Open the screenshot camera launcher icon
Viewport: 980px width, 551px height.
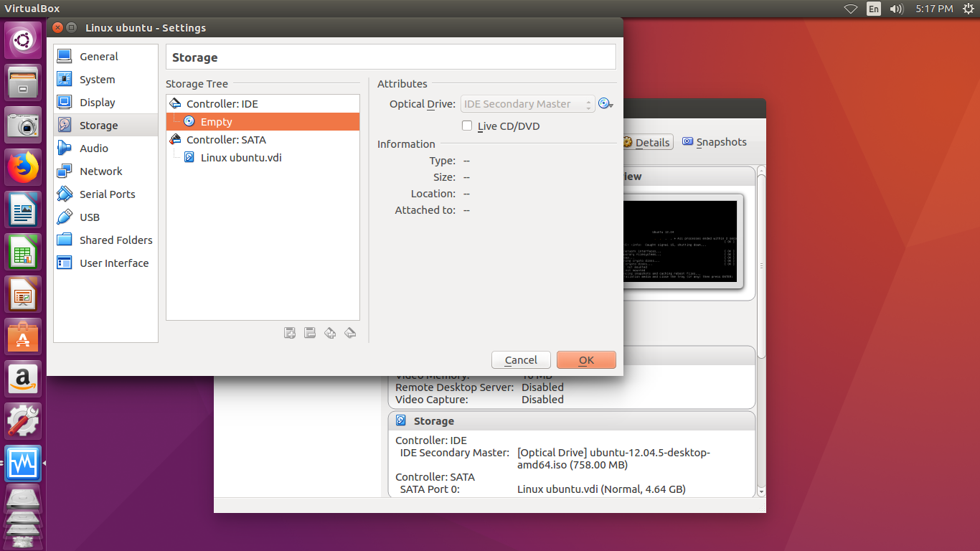[24, 125]
